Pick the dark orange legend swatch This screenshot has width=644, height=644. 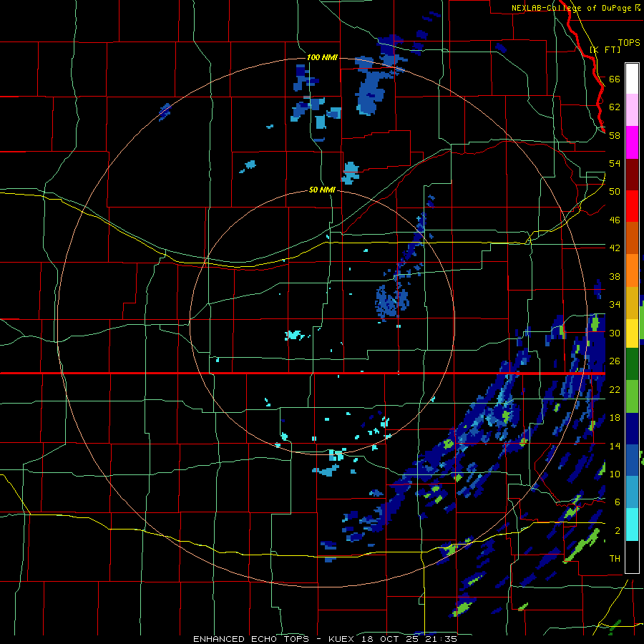[x=632, y=238]
